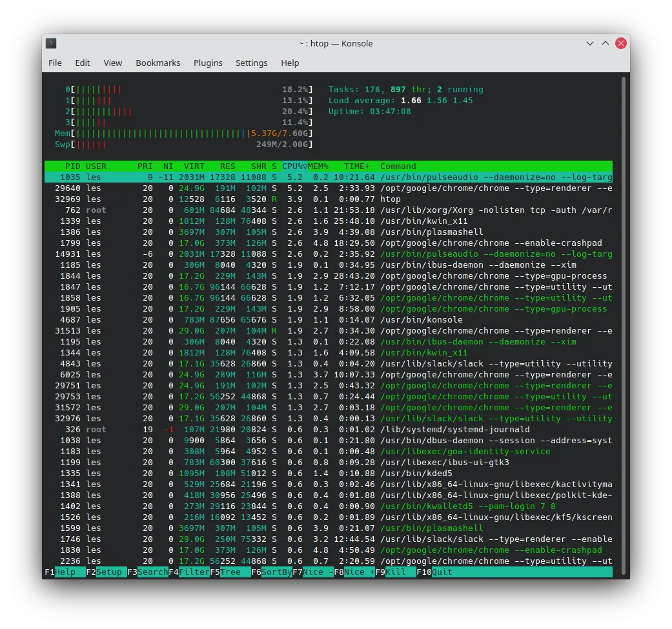Select the kded5 process PID 1335
This screenshot has width=672, height=629.
(x=329, y=473)
